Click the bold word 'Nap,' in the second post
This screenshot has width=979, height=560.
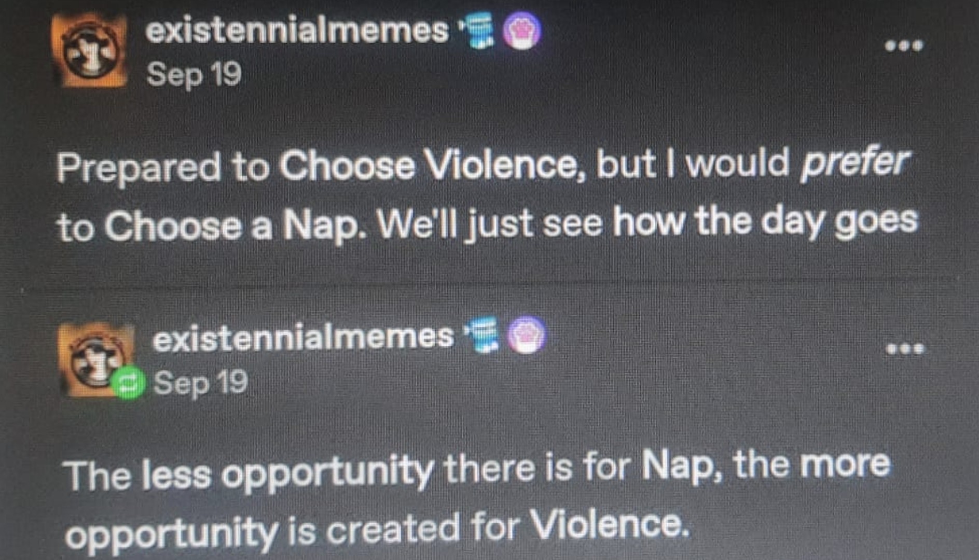pyautogui.click(x=682, y=465)
